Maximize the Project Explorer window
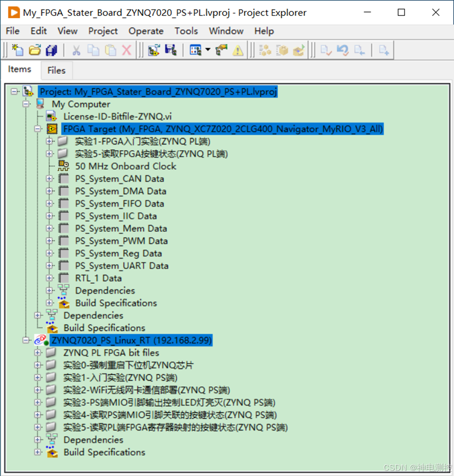This screenshot has width=454, height=476. (x=402, y=13)
